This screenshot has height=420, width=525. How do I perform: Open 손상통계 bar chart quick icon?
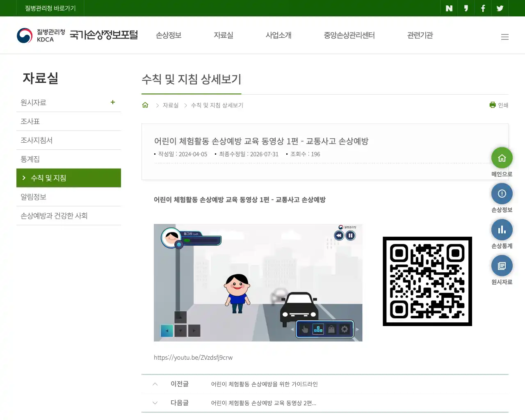coord(502,230)
